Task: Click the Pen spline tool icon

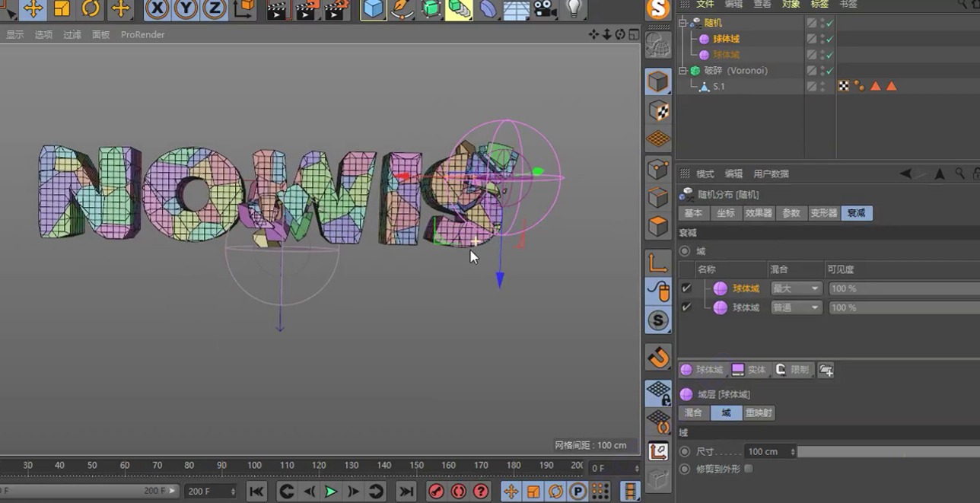Action: [x=402, y=9]
